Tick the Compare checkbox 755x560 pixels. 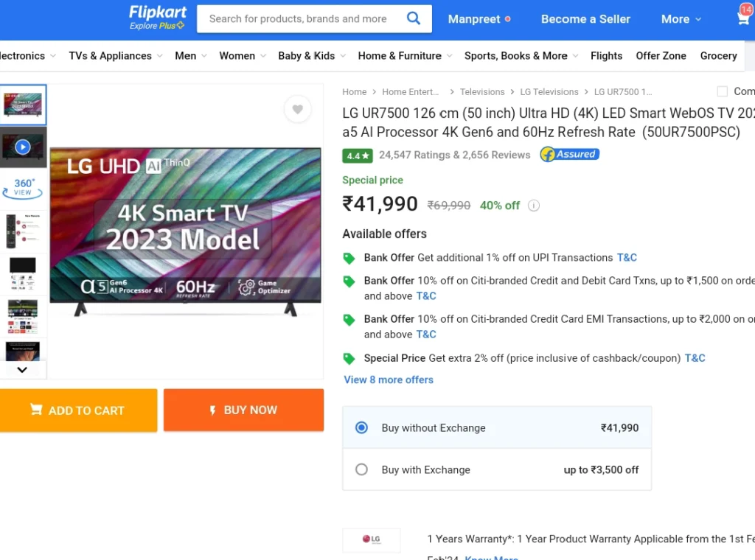tap(722, 91)
